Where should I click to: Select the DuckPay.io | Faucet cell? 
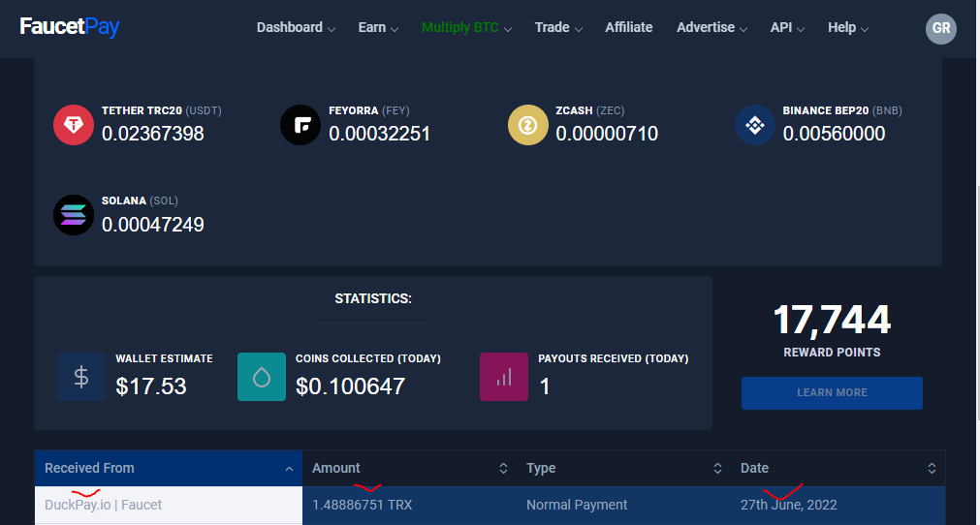(x=169, y=505)
